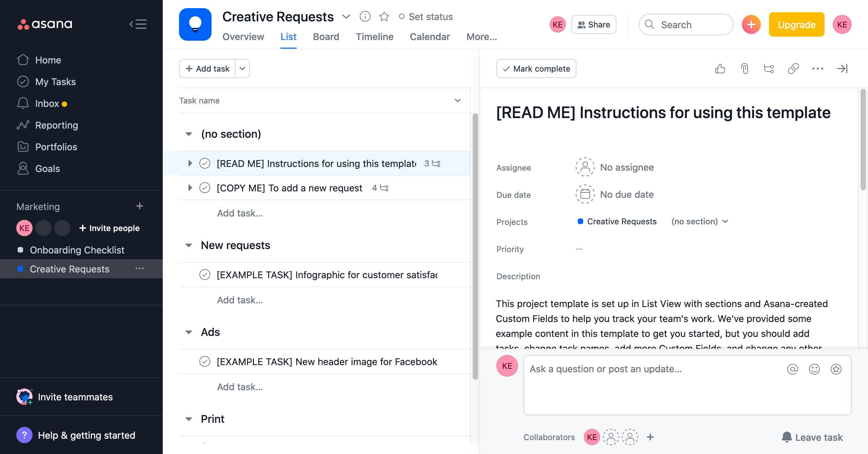Screen dimensions: 868x454
Task: Star the Creative Requests project
Action: pyautogui.click(x=384, y=16)
